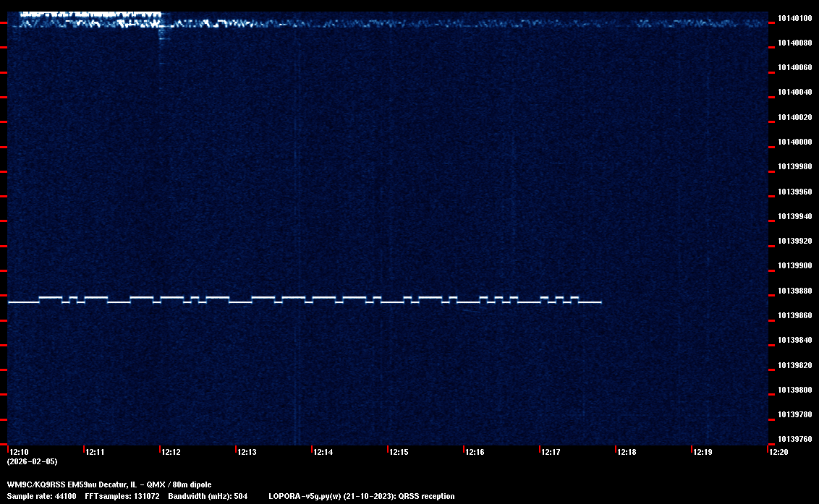This screenshot has height=504, width=819.
Task: Click the Bandwidth (mHz): 504 text
Action: (208, 497)
